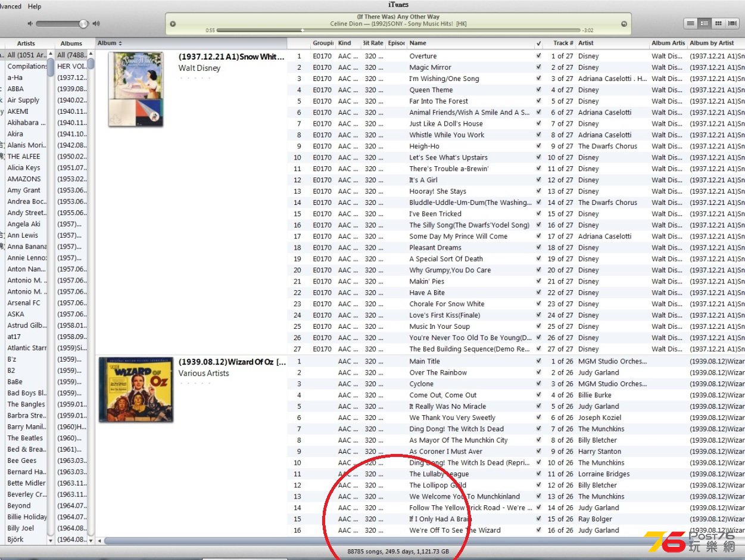Select Bee Gees in the Artists list
745x560 pixels.
pos(21,461)
